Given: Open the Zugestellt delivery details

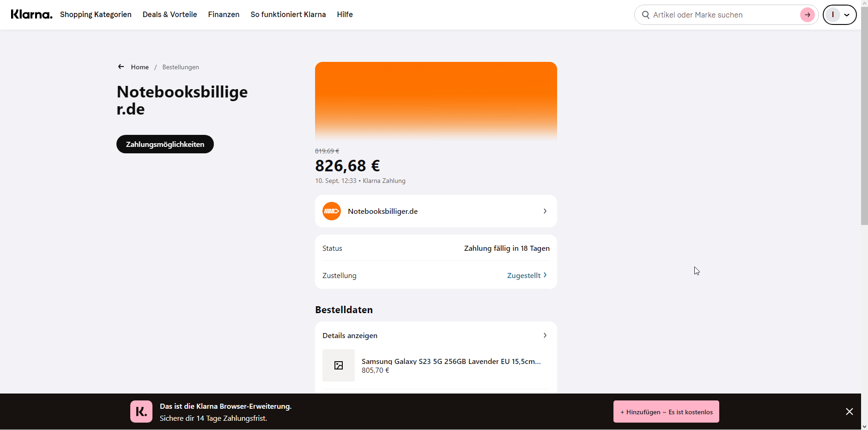Looking at the screenshot, I should [x=527, y=275].
